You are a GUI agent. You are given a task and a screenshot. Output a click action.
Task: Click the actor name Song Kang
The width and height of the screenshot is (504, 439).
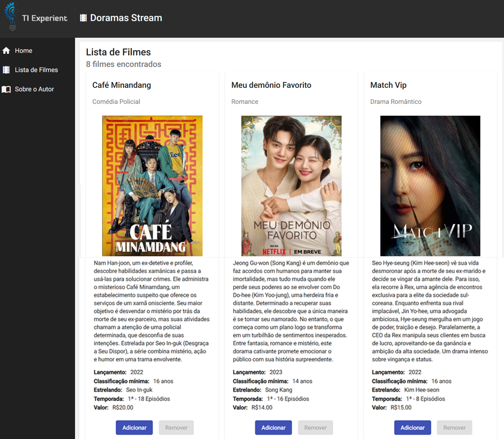(279, 390)
